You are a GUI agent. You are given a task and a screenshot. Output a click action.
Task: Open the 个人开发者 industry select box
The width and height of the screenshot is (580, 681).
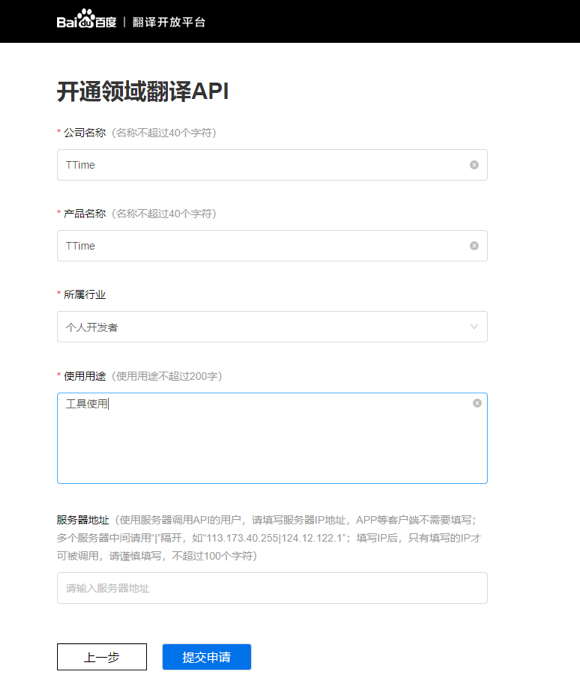(272, 327)
